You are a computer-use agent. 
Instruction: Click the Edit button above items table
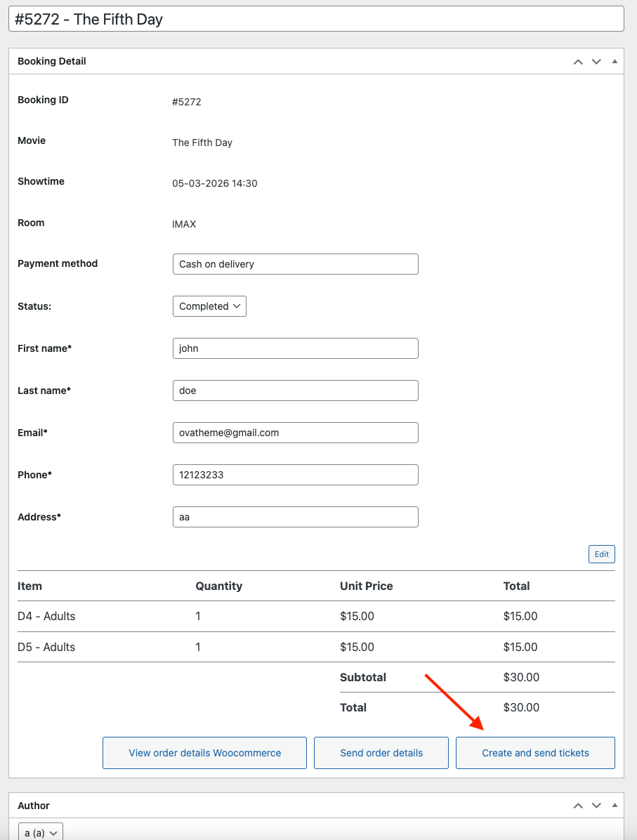[x=602, y=554]
